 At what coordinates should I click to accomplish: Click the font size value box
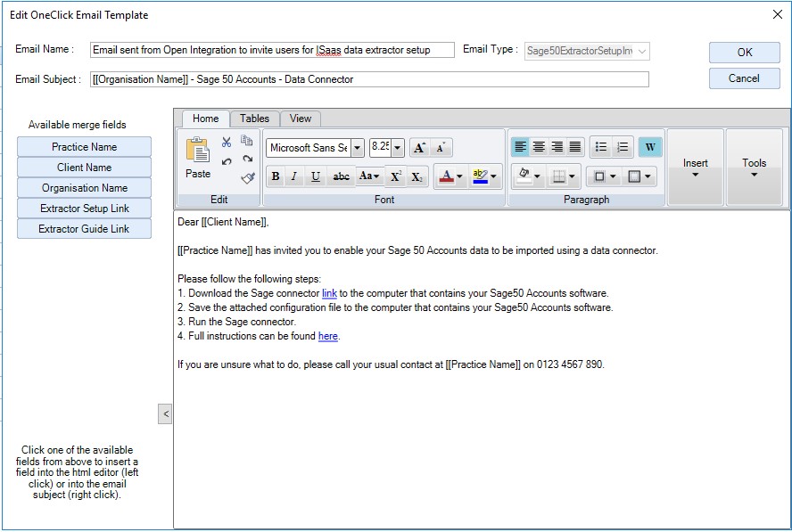[x=381, y=148]
